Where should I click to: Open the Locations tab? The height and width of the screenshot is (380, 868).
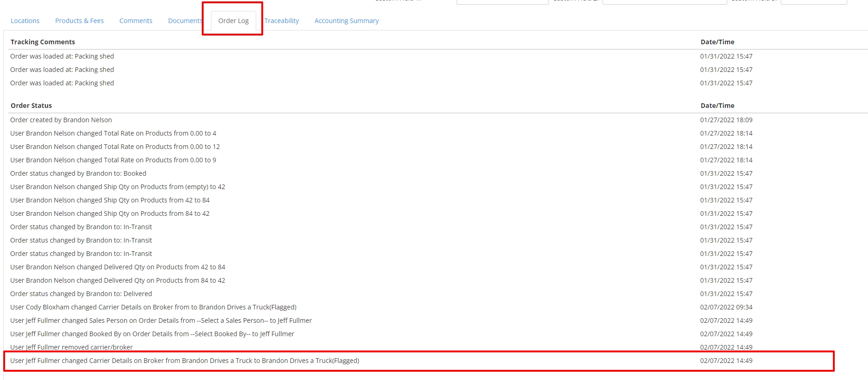pyautogui.click(x=25, y=21)
